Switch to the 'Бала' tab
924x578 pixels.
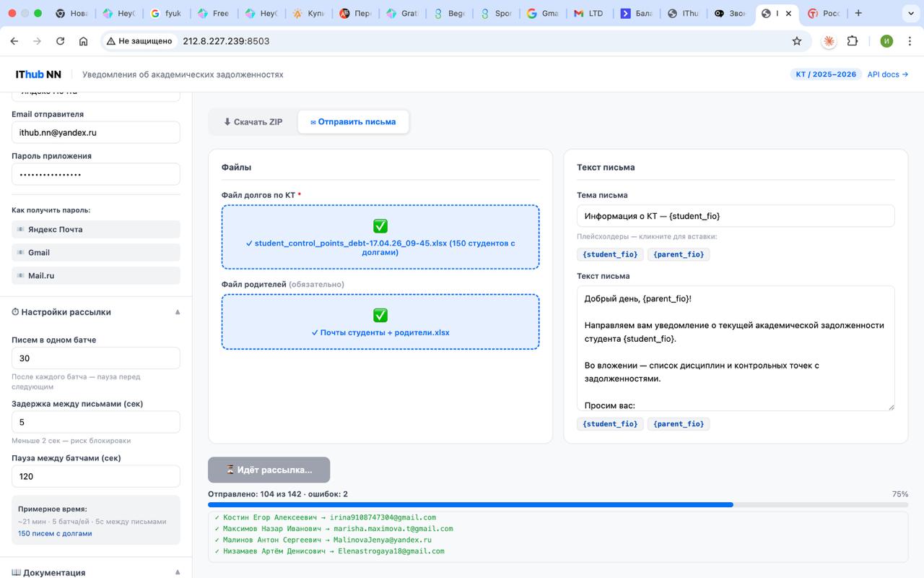pyautogui.click(x=637, y=13)
